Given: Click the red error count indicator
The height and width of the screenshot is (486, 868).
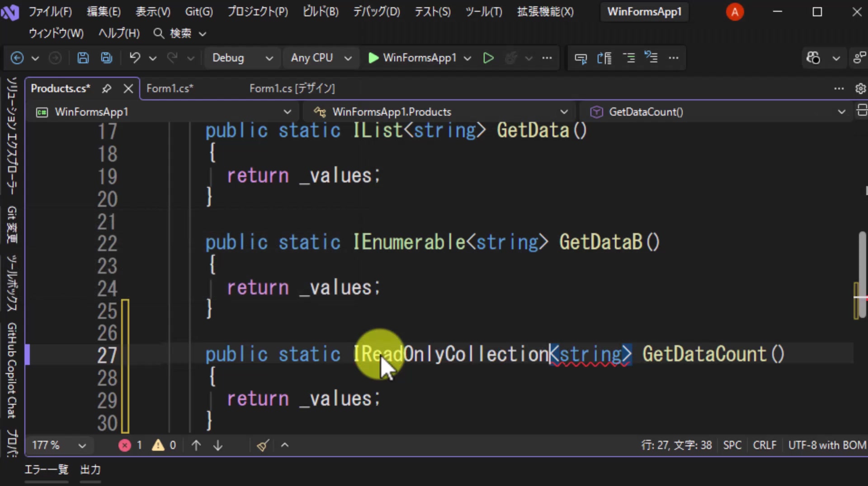Looking at the screenshot, I should (130, 445).
